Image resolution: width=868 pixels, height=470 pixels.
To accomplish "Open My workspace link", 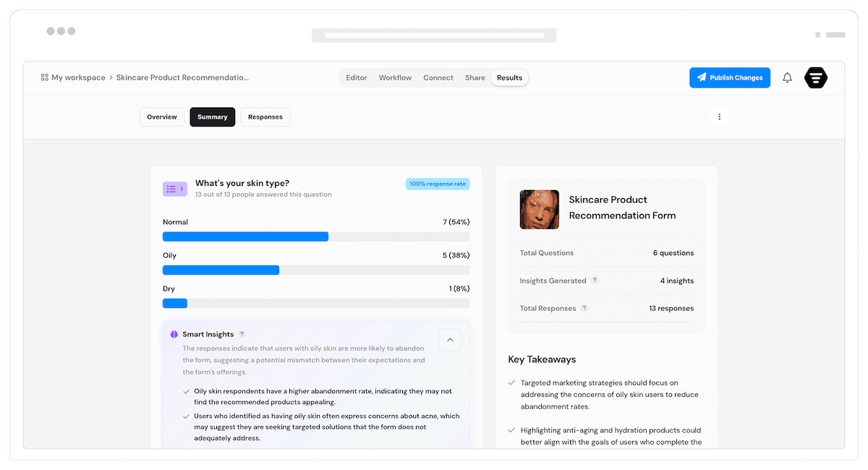I will 78,77.
